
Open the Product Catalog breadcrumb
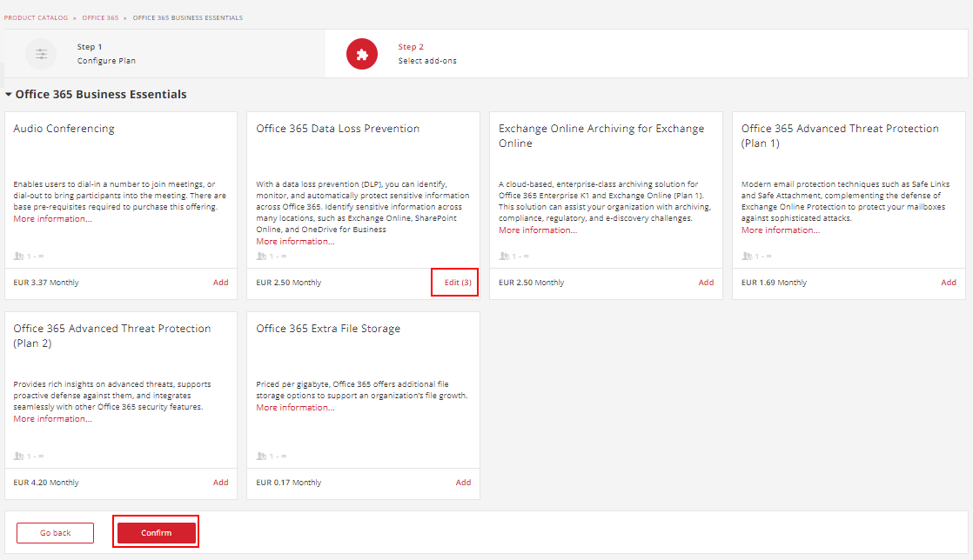click(36, 17)
